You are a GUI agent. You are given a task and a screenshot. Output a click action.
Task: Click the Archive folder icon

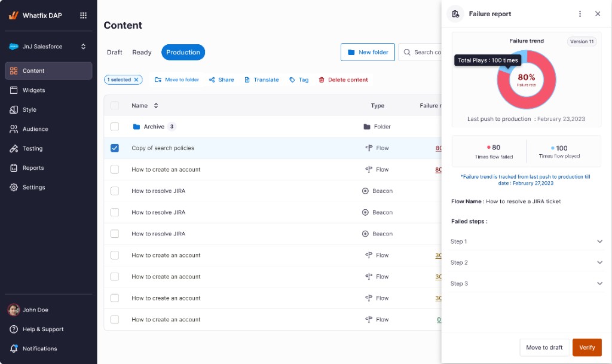(x=136, y=126)
